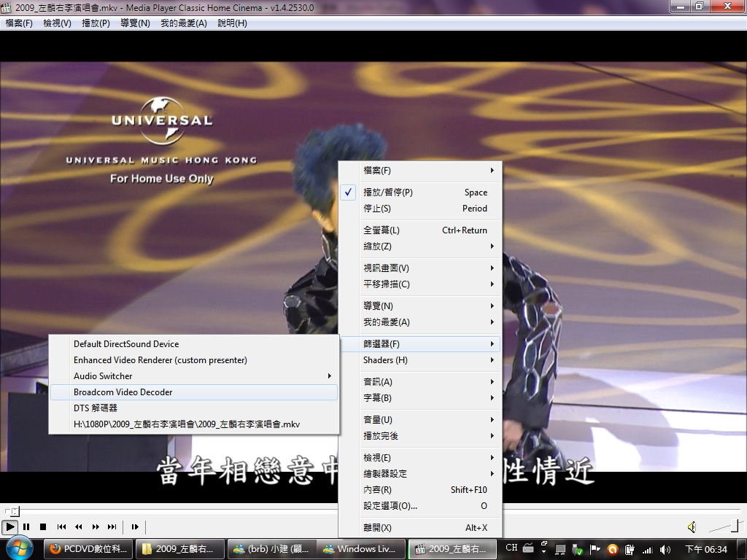Skip to the previous chapter

tap(61, 526)
